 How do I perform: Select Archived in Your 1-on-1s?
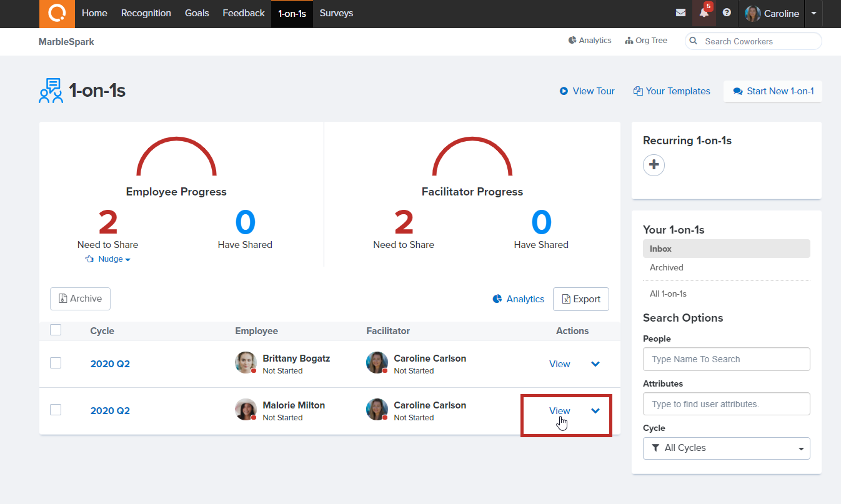667,267
